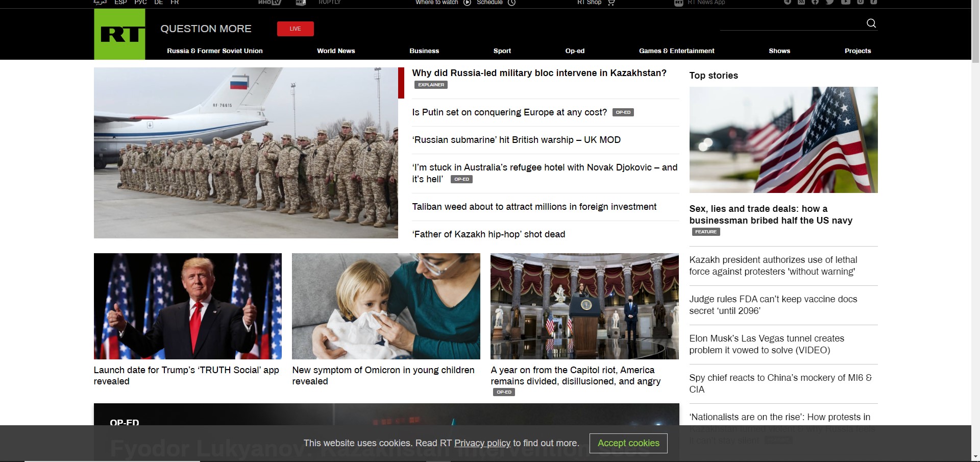Click the child blowing nose thumbnail

386,306
